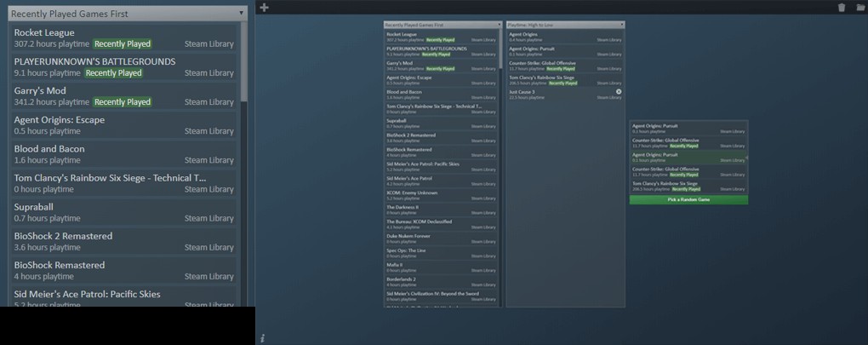Click the plus icon to add a list
Viewport: 868px width, 345px height.
265,8
